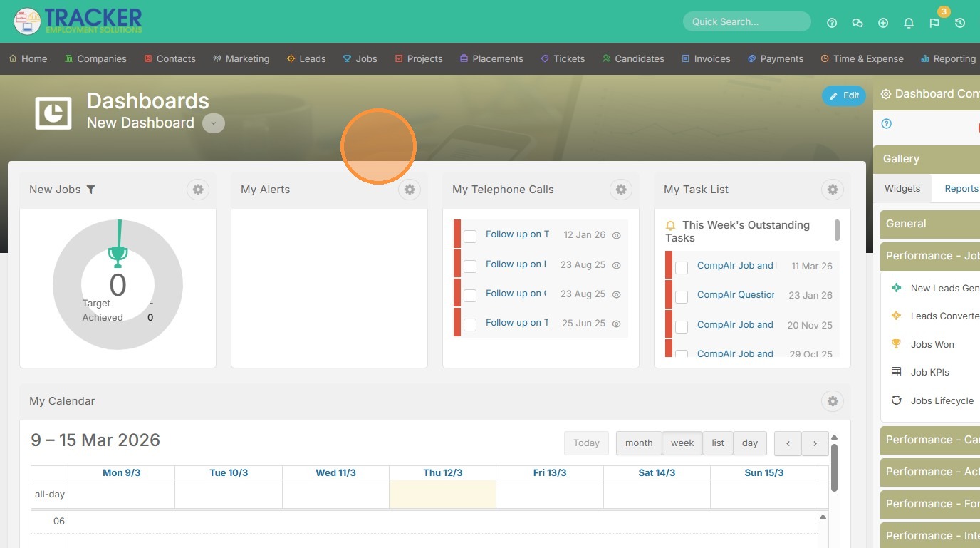
Task: Select the Job KPIs table widget icon
Action: click(897, 372)
